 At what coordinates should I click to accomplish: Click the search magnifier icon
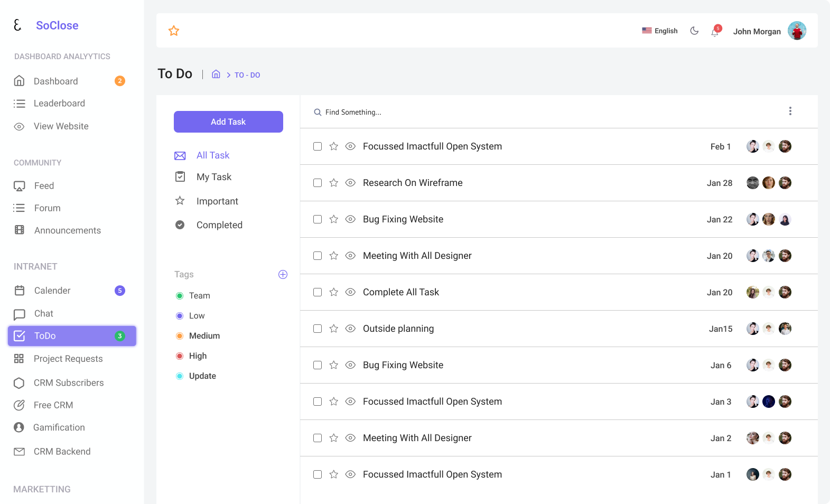(318, 112)
